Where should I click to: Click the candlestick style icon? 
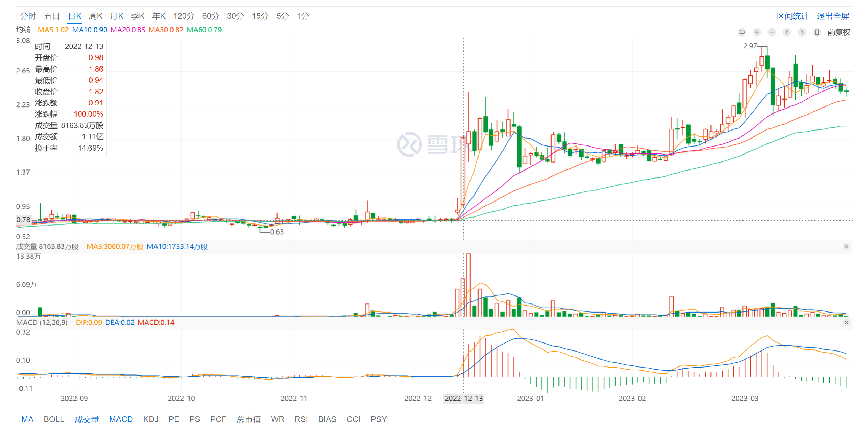817,32
